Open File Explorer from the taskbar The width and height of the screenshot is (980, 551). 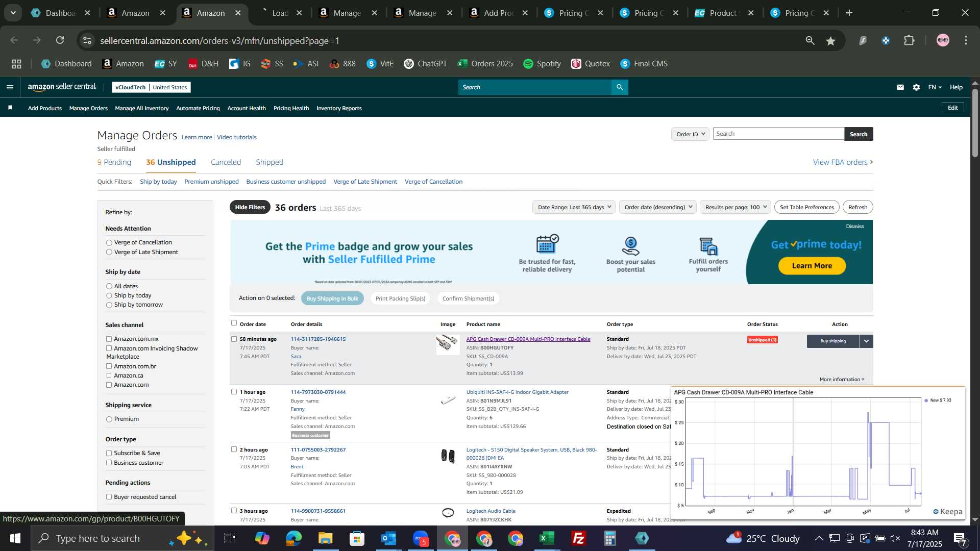pos(326,538)
